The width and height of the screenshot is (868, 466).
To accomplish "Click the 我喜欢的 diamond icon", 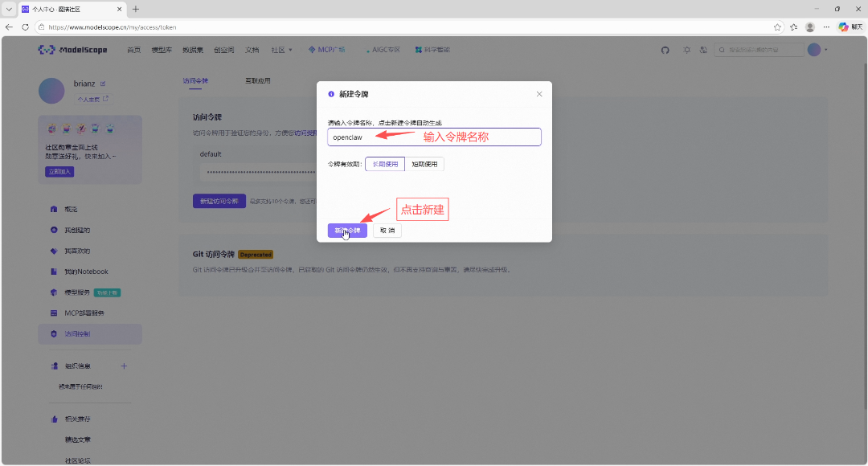I will pos(54,251).
